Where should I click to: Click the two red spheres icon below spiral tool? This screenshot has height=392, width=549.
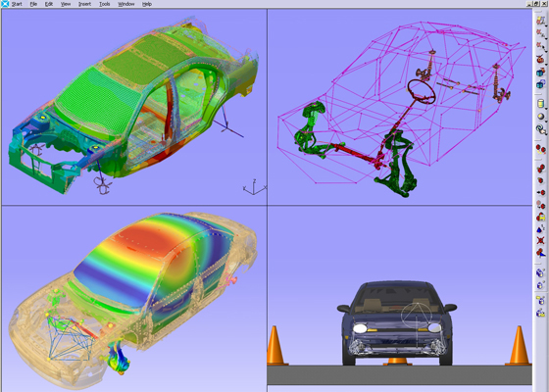pyautogui.click(x=541, y=149)
